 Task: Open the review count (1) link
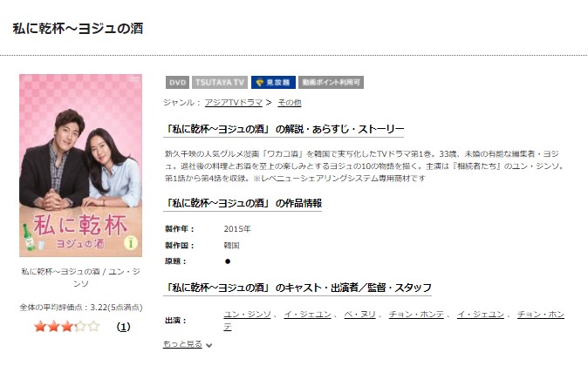(x=123, y=327)
